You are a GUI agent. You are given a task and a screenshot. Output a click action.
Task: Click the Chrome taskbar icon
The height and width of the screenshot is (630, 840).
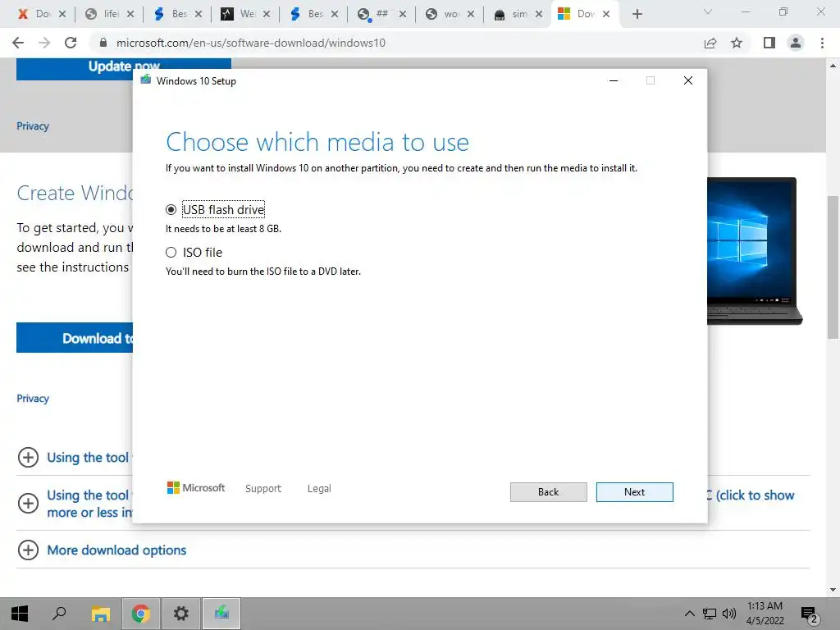(x=141, y=614)
